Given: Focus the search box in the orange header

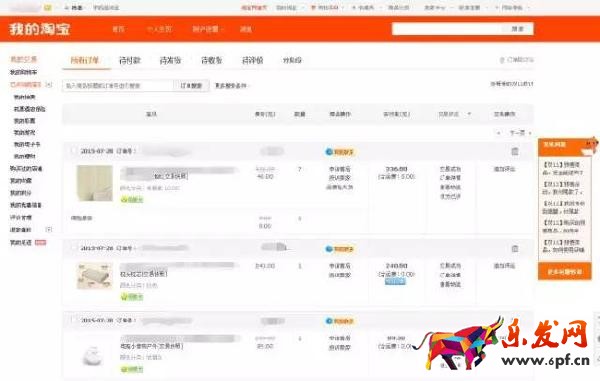Looking at the screenshot, I should [447, 29].
